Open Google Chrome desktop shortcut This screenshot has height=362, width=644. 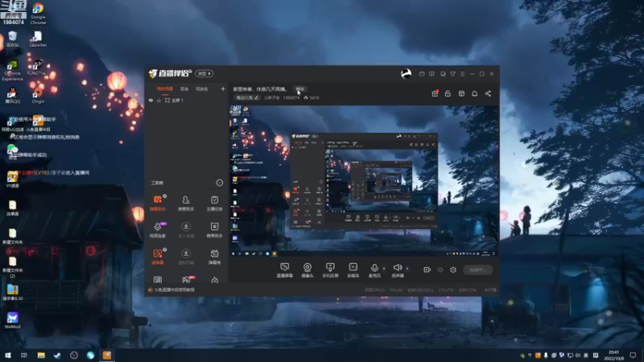pyautogui.click(x=38, y=14)
